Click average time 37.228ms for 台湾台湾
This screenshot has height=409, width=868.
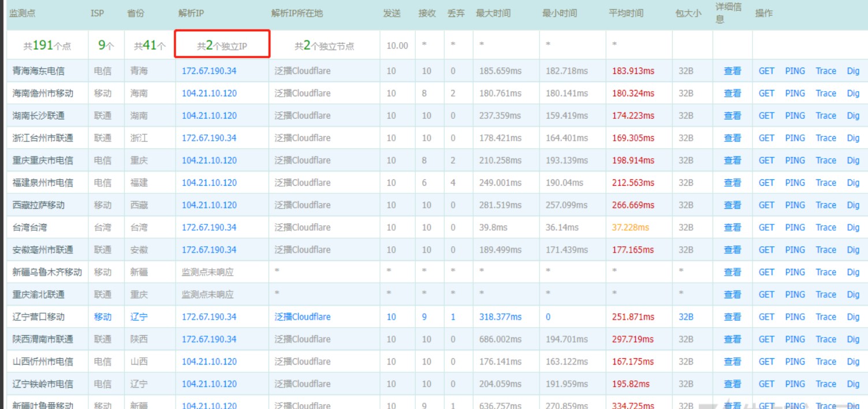630,227
